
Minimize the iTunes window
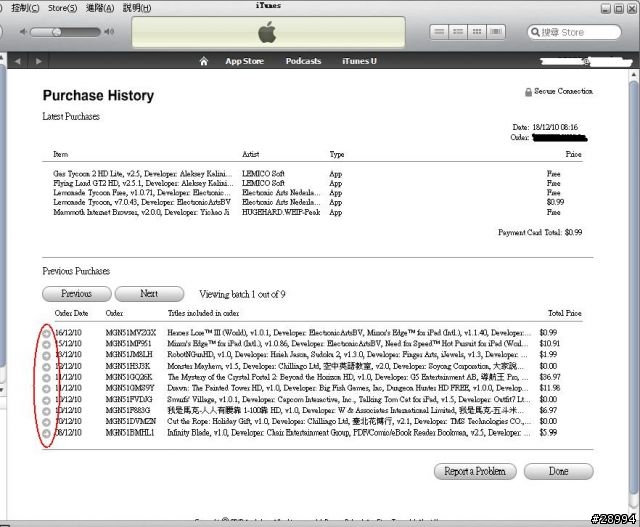click(606, 9)
